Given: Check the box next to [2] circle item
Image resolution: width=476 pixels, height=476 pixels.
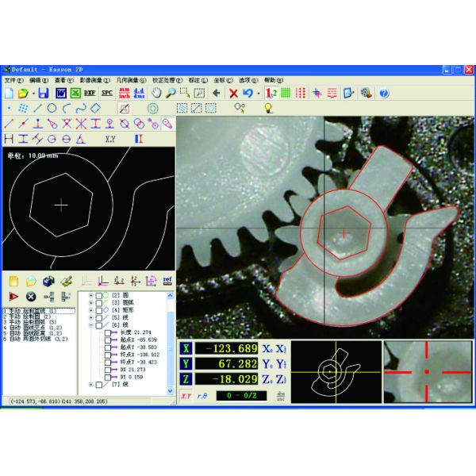Looking at the screenshot, I should tap(98, 296).
